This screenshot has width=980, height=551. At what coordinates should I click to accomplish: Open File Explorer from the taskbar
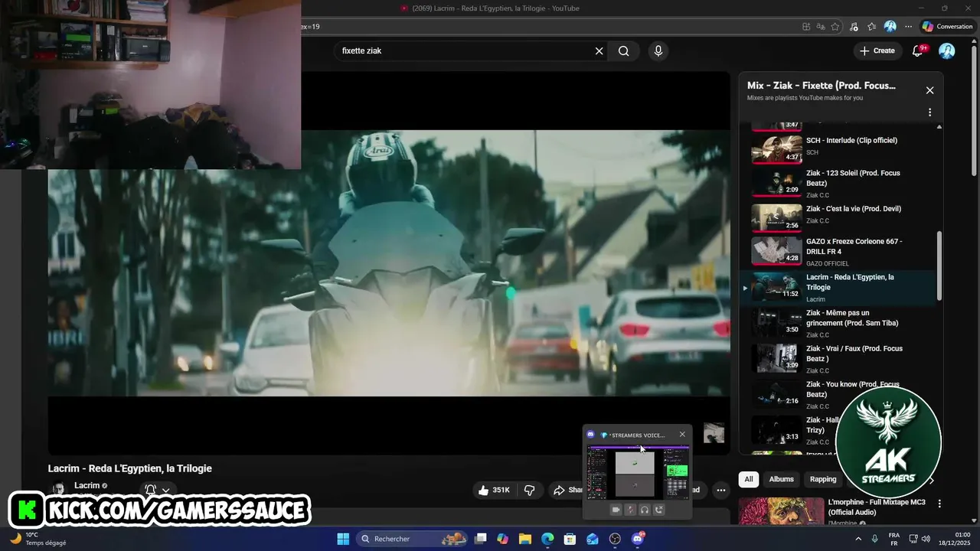525,539
